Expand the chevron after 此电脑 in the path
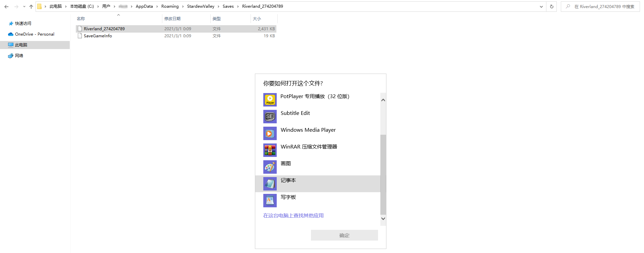Screen dimensions: 644x253 click(x=66, y=6)
